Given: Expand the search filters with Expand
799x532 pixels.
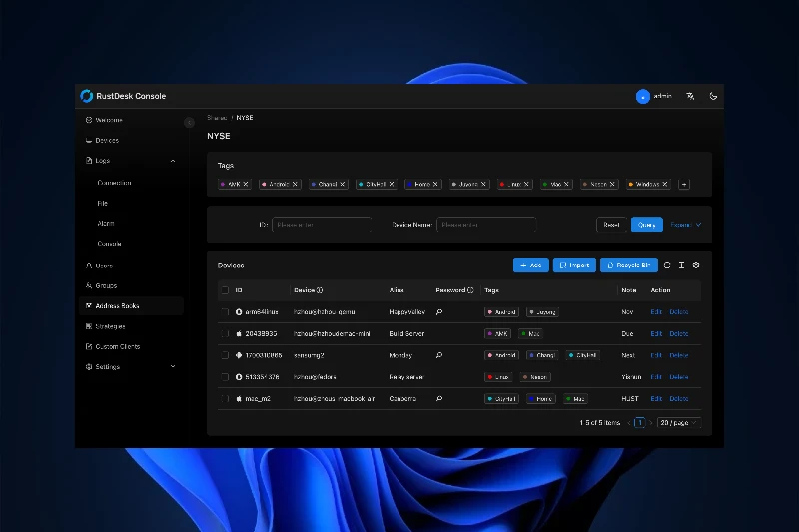Looking at the screenshot, I should pos(686,225).
